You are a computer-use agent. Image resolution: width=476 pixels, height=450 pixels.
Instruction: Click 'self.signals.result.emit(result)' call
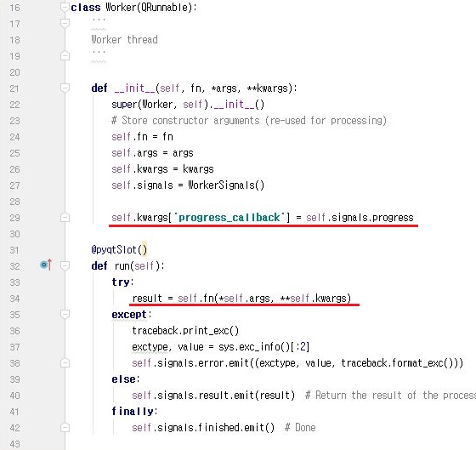pyautogui.click(x=213, y=396)
